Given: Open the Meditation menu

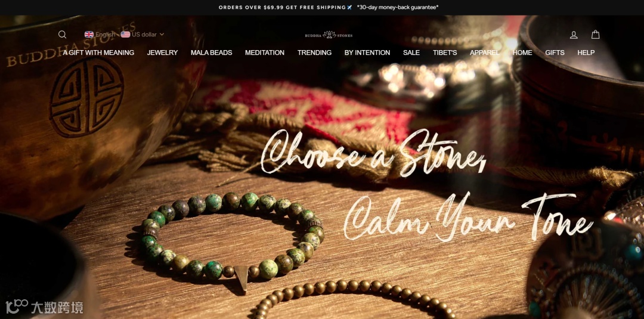Looking at the screenshot, I should point(265,52).
